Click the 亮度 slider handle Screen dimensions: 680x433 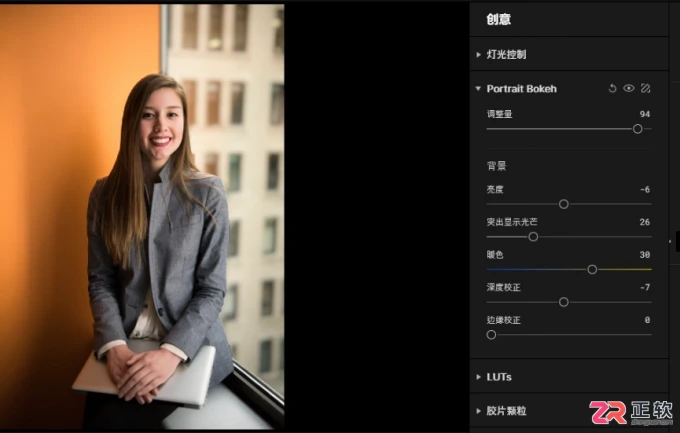tap(564, 204)
